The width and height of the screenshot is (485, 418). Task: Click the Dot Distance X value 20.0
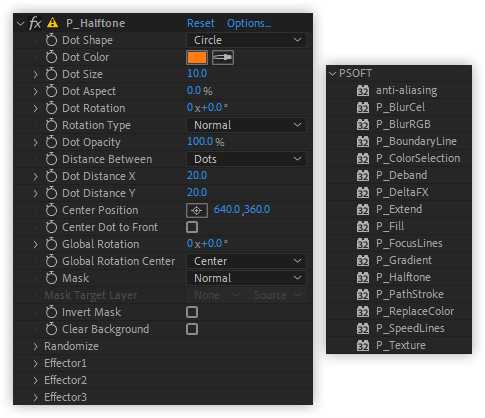(x=197, y=176)
